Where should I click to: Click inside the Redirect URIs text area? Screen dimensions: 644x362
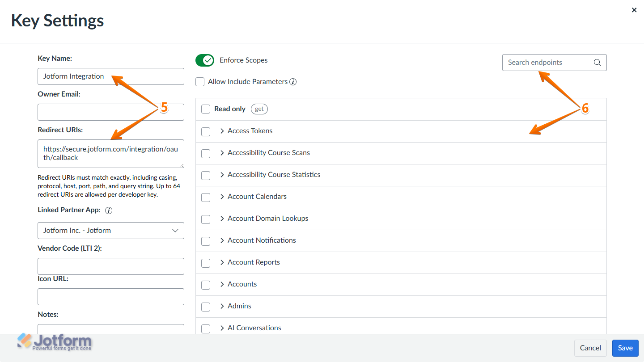coord(111,154)
